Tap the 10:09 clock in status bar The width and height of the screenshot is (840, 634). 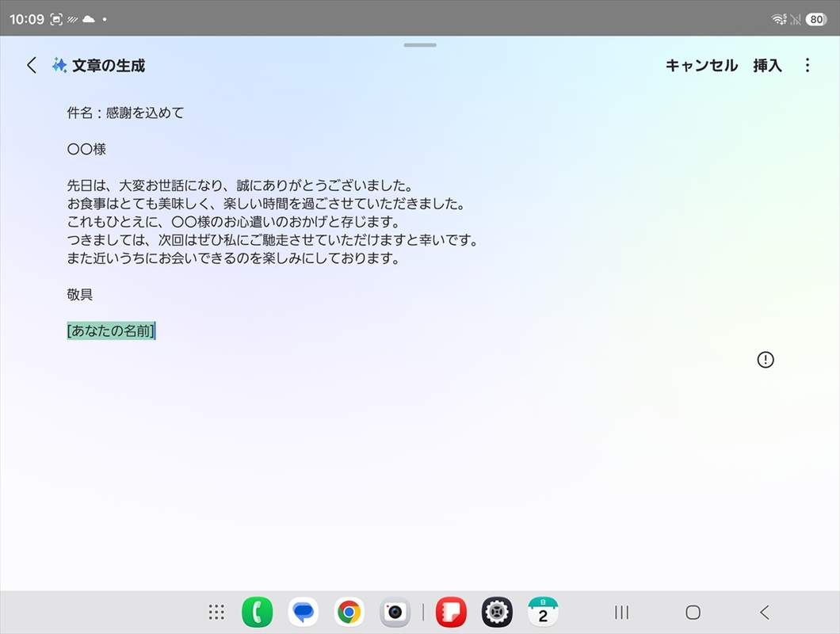(x=27, y=19)
